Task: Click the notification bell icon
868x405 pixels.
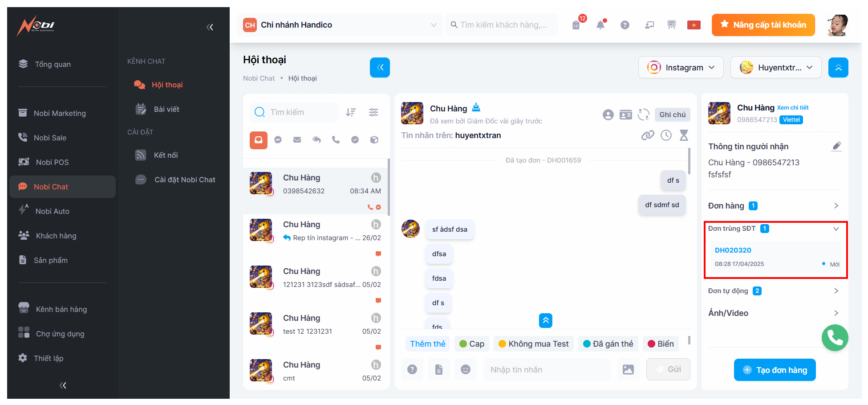Action: (600, 25)
